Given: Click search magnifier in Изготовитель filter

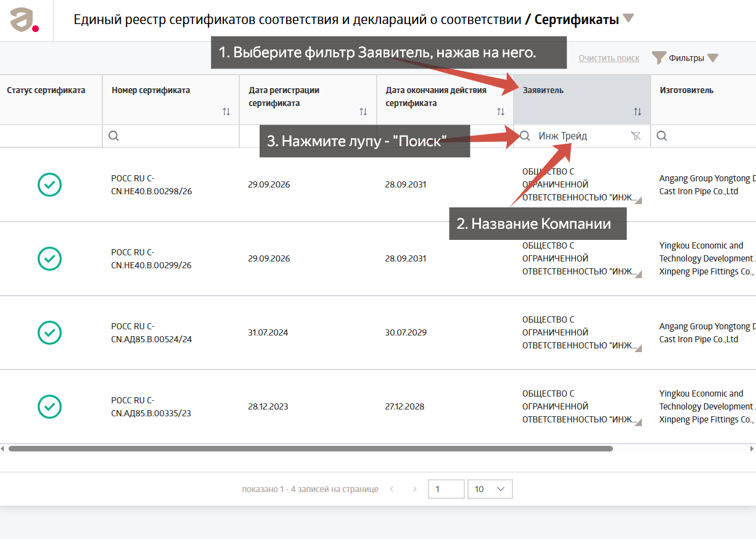Looking at the screenshot, I should [662, 136].
